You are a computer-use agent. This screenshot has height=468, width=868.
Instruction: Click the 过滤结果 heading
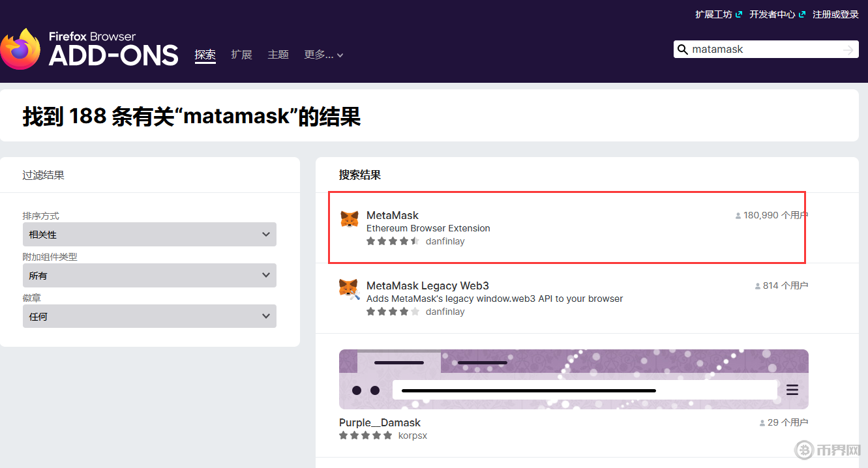[44, 175]
